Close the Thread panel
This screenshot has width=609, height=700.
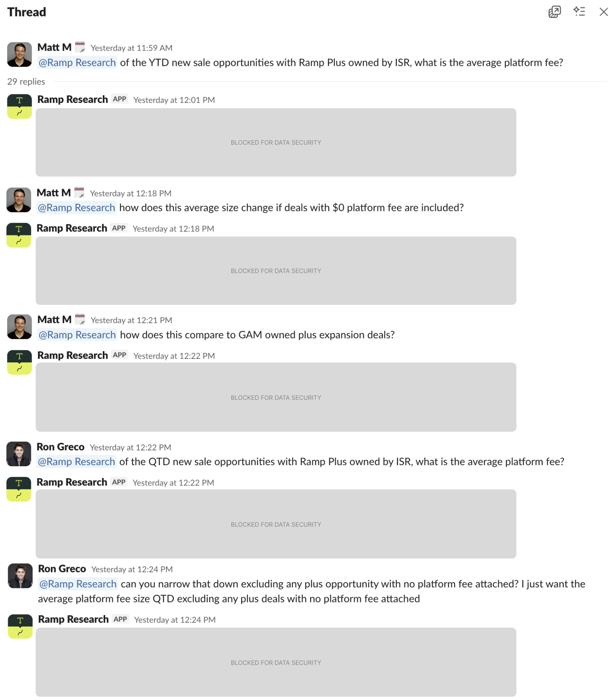603,12
